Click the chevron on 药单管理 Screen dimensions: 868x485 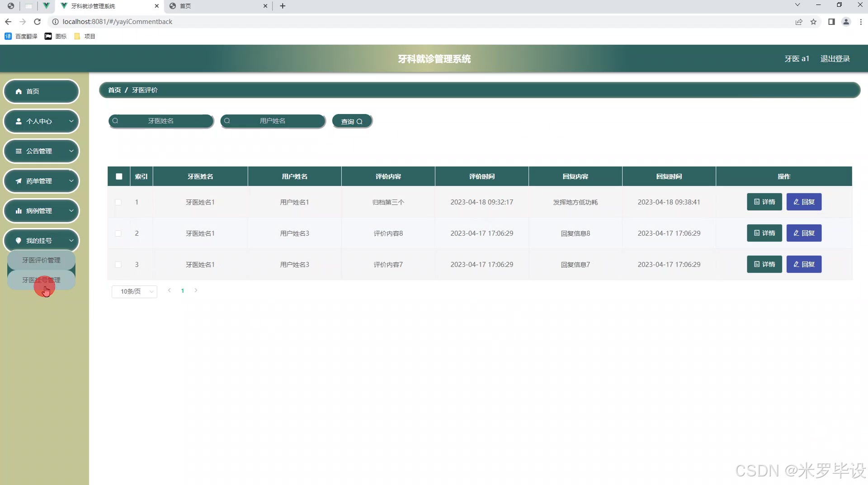(x=71, y=181)
